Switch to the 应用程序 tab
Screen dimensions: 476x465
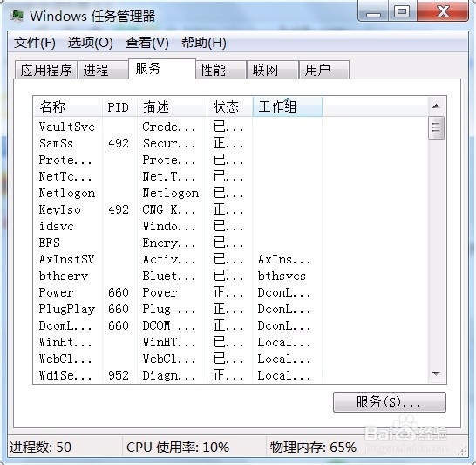46,70
